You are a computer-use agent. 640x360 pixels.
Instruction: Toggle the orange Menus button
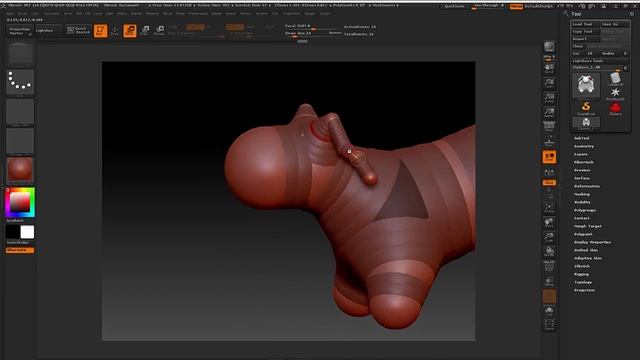516,7
